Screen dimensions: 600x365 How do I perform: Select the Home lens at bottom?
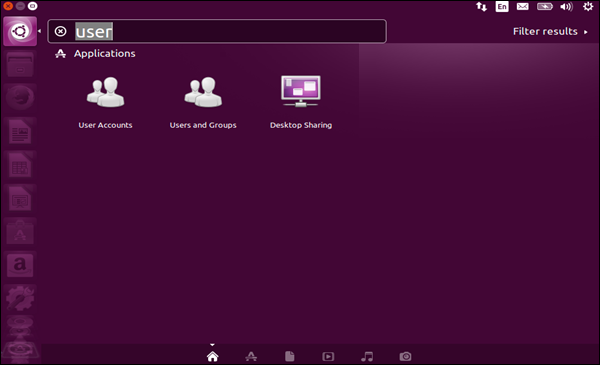pos(212,356)
